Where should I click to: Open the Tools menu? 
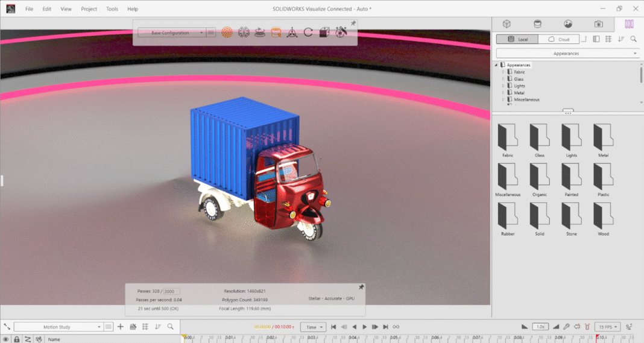tap(112, 9)
